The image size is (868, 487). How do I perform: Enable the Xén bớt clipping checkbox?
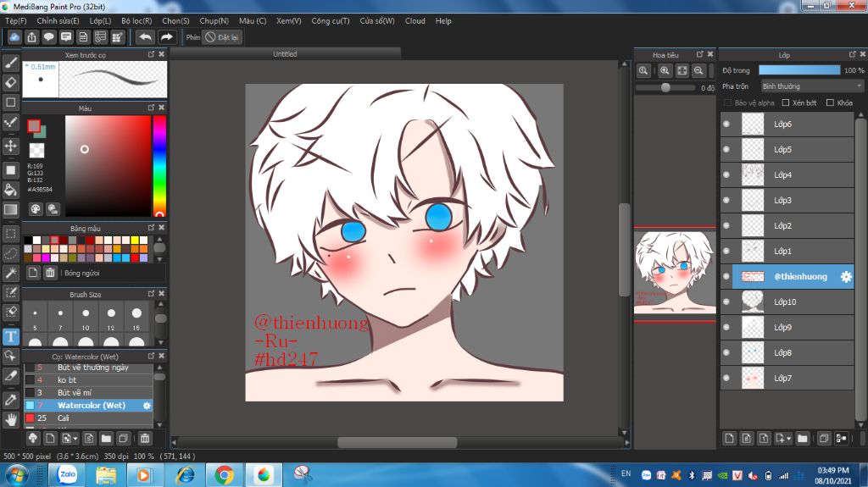(x=786, y=103)
